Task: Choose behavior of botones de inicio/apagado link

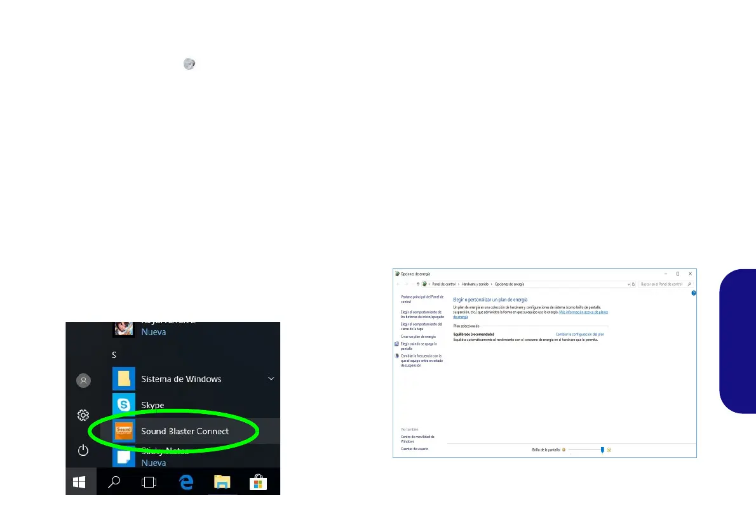Action: (422, 314)
